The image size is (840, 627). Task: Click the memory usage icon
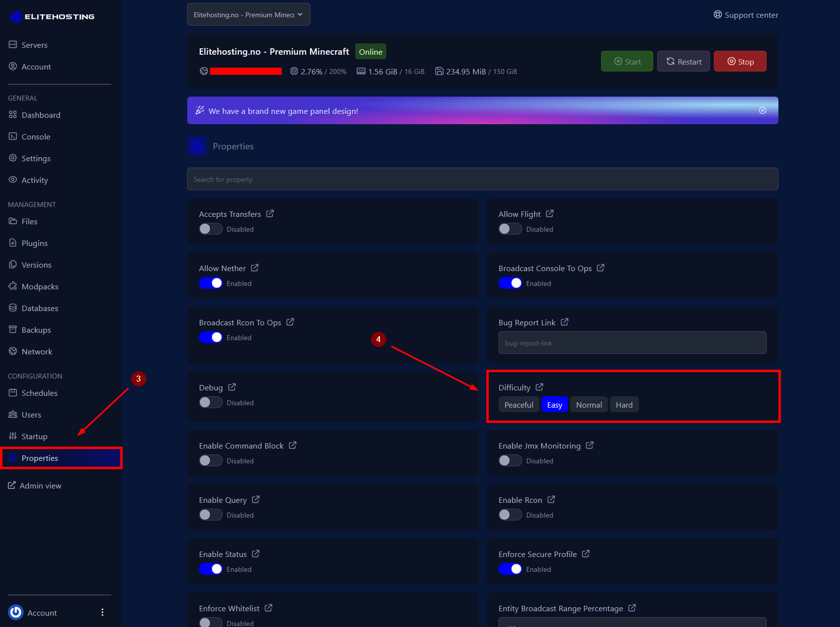[x=361, y=71]
